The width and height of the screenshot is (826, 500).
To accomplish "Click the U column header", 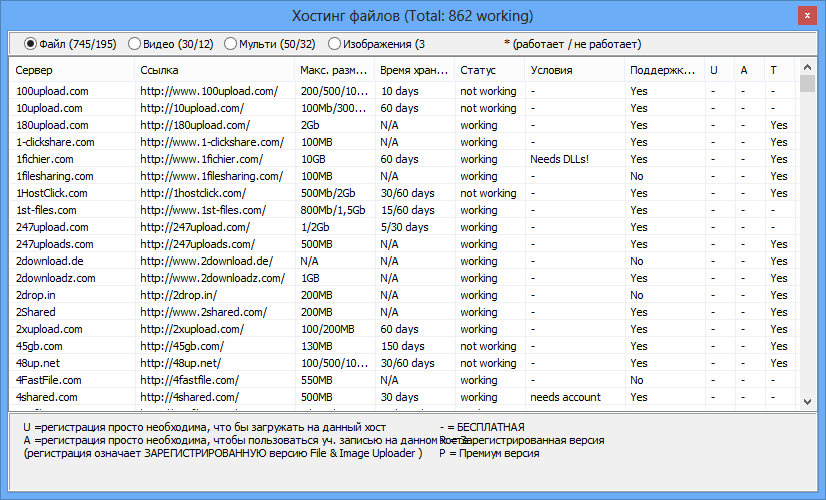I will tap(720, 70).
